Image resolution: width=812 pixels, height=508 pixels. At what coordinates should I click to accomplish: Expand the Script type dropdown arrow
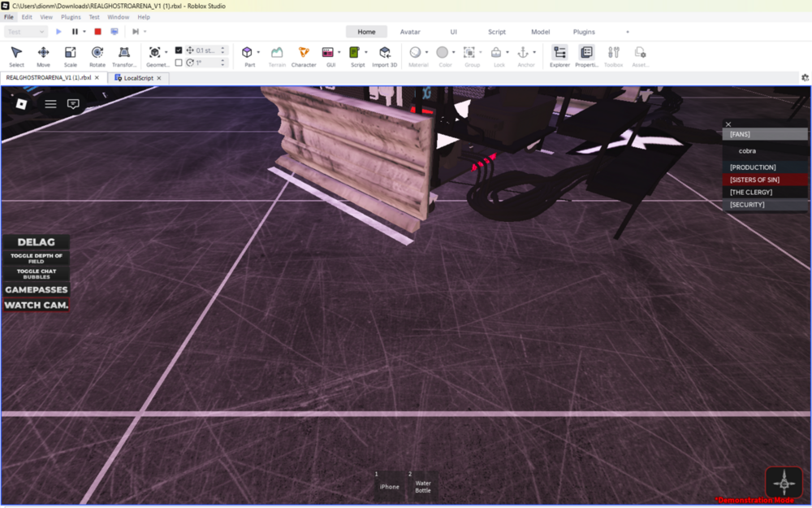point(366,52)
